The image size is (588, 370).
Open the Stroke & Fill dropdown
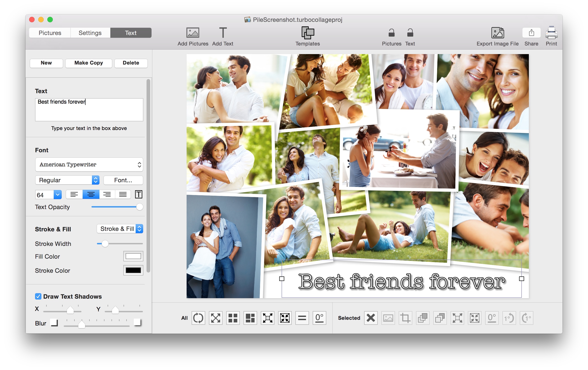(x=119, y=229)
